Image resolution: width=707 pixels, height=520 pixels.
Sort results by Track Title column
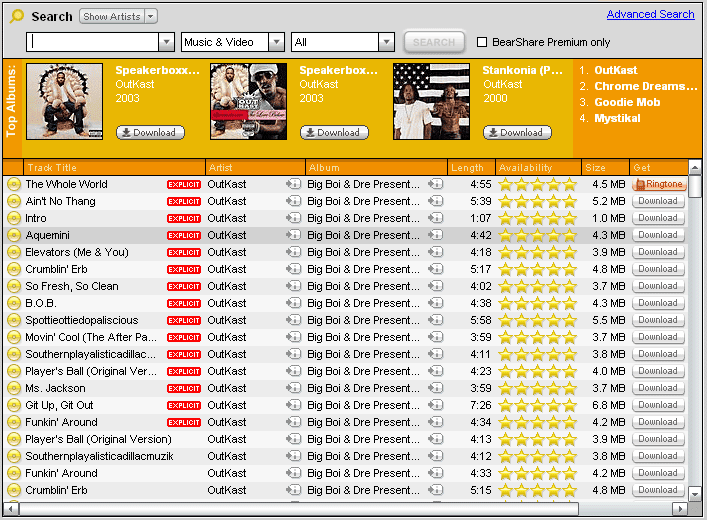115,167
